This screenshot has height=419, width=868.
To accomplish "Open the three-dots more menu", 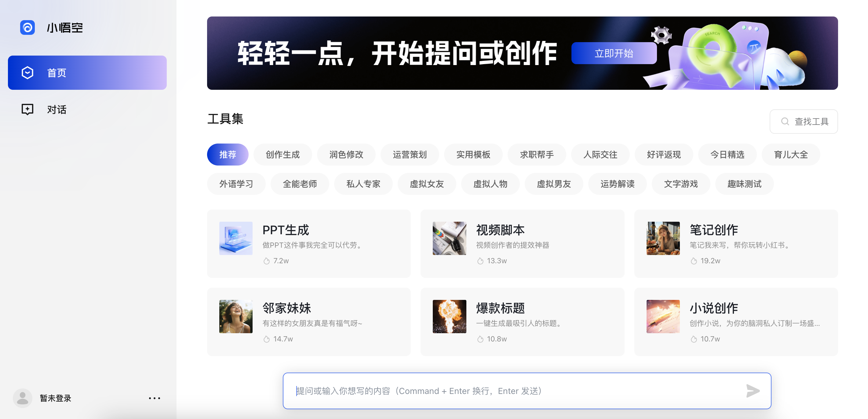I will pos(154,398).
